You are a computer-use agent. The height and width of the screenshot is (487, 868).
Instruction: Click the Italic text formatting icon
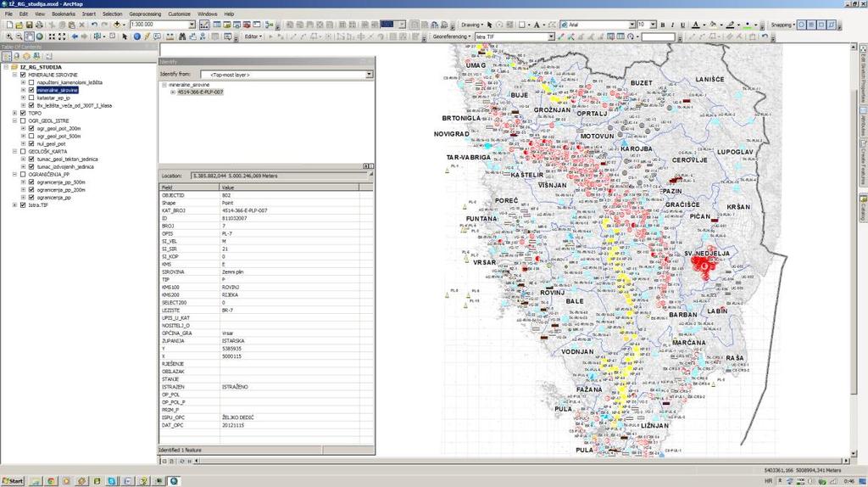672,25
